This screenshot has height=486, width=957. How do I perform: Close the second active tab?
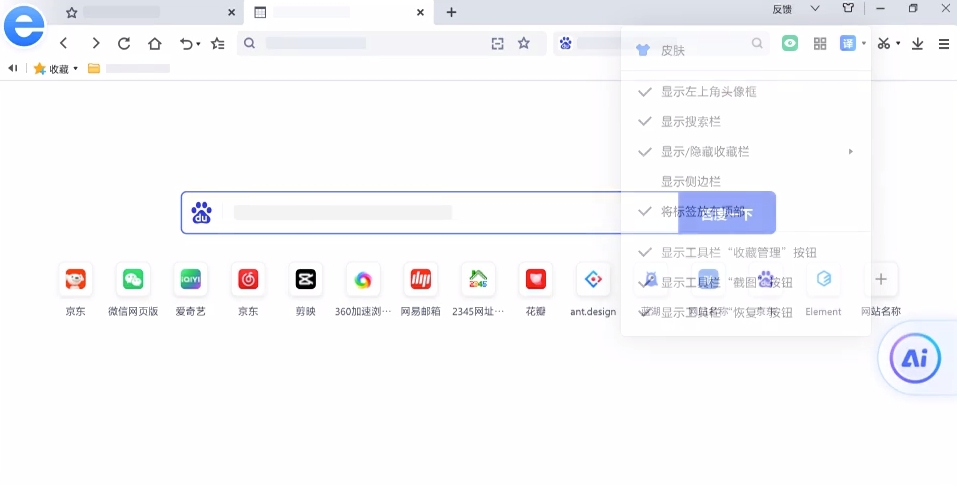(420, 12)
